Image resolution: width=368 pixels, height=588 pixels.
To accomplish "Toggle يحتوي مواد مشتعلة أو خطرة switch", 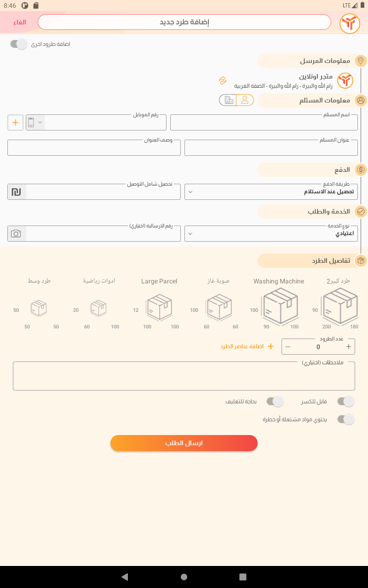I will click(x=346, y=419).
